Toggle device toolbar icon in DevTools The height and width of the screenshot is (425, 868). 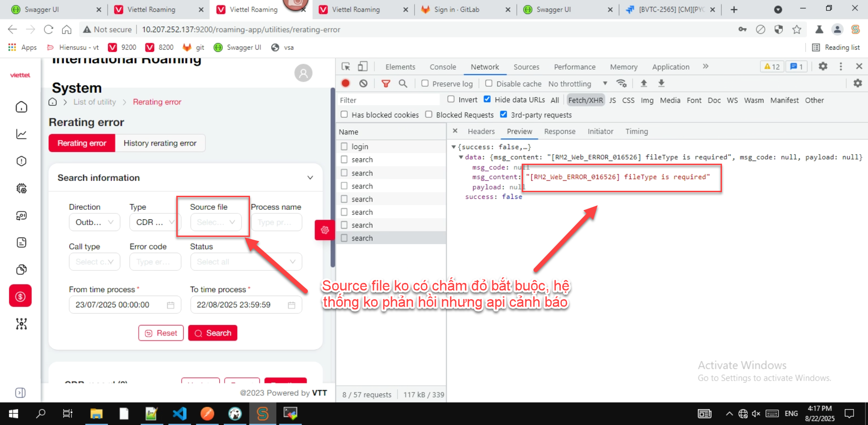pyautogui.click(x=363, y=66)
